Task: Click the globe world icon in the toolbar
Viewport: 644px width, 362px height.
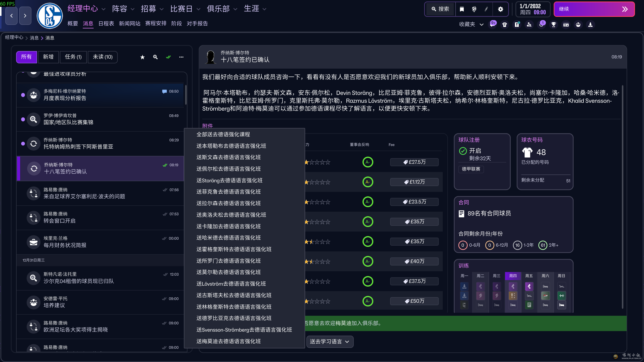Action: click(474, 9)
